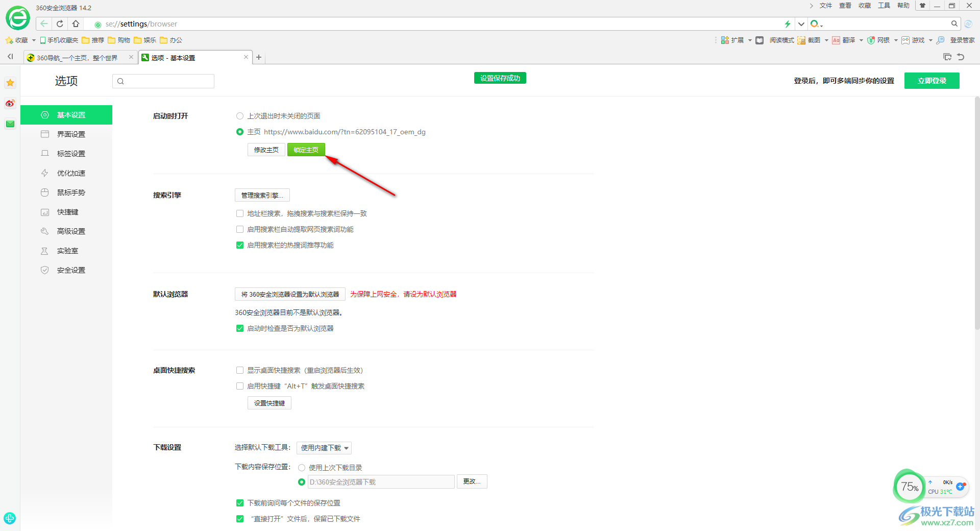Open the favorites star in left sidebar
The width and height of the screenshot is (980, 531).
pyautogui.click(x=10, y=83)
